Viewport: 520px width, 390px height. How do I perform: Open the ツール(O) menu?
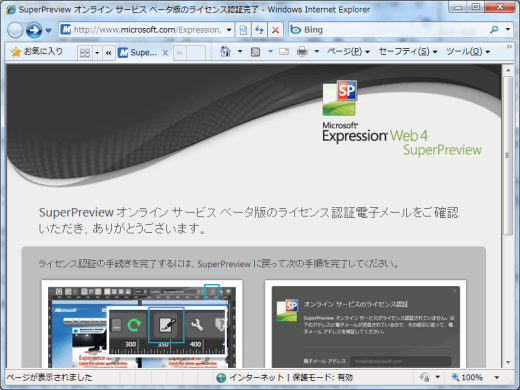coord(468,51)
